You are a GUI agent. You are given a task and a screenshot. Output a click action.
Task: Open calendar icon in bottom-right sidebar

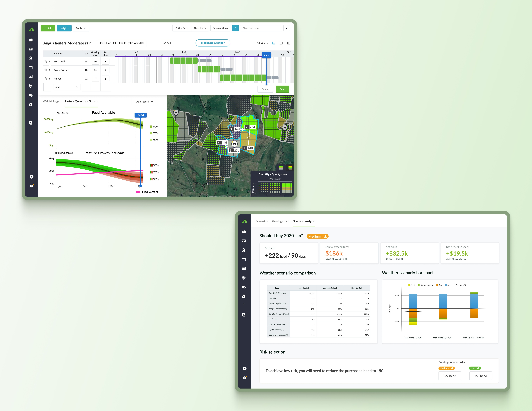coord(244,259)
